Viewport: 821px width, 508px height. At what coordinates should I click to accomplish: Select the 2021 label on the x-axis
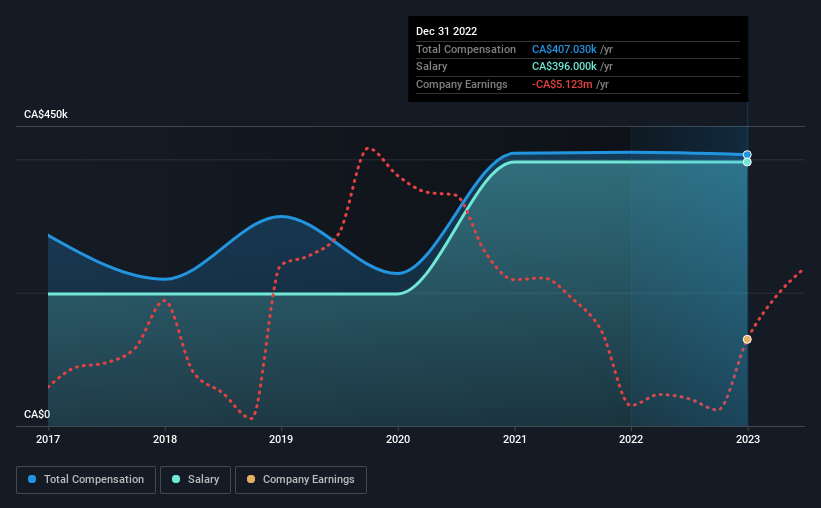(x=515, y=439)
